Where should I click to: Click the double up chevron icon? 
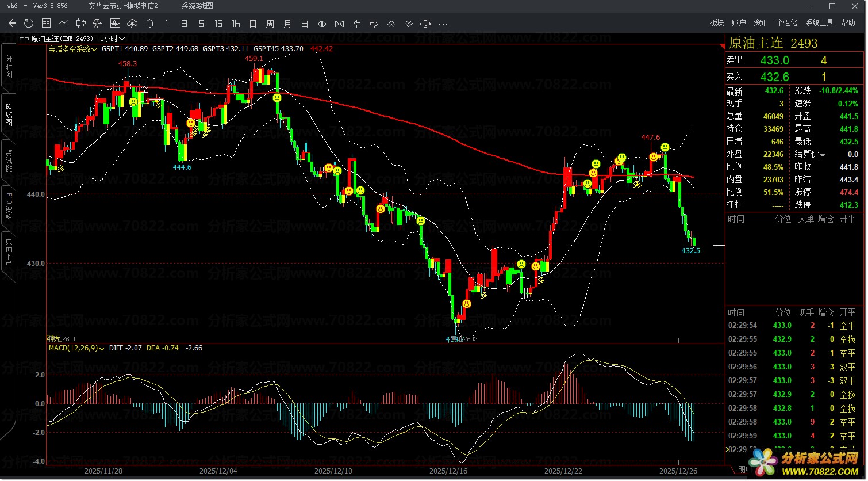(x=391, y=24)
